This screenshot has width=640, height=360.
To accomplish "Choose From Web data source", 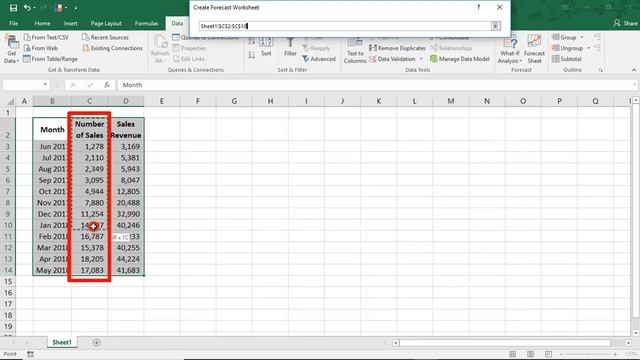I will click(x=41, y=48).
